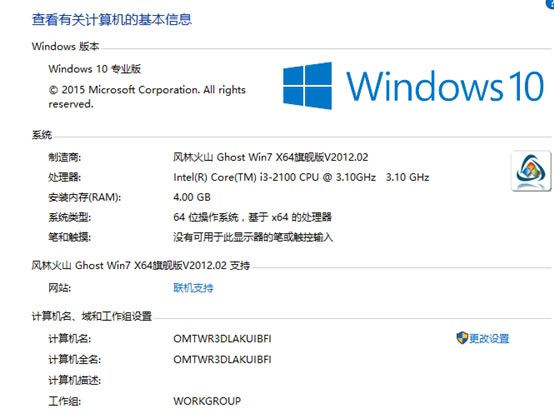Select the manufacturer value next to 制造商
This screenshot has height=413, width=554.
coord(271,157)
